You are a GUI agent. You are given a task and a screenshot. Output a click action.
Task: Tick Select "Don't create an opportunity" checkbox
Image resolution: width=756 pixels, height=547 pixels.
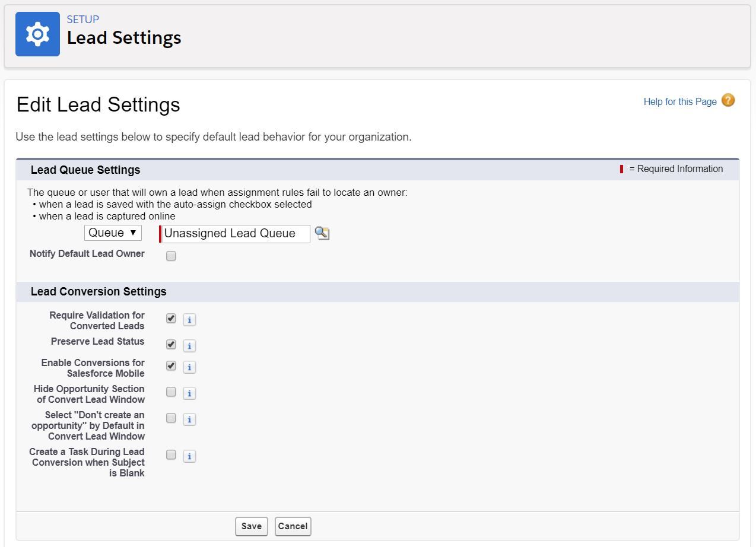point(171,418)
